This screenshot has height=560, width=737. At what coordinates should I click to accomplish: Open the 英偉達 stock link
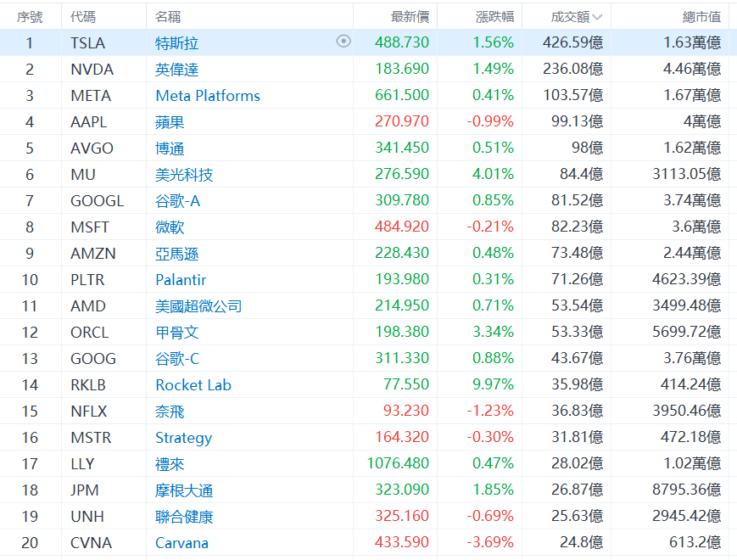pyautogui.click(x=177, y=69)
